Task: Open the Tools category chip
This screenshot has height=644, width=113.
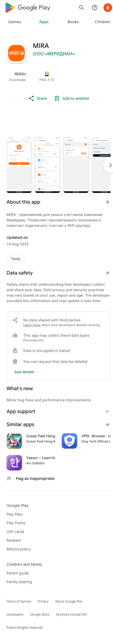Action: 16,259
